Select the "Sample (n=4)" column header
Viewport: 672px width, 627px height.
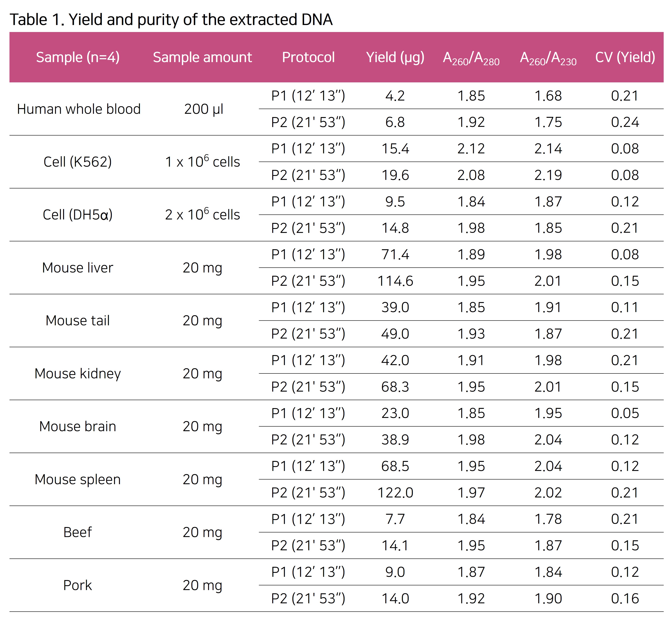78,57
